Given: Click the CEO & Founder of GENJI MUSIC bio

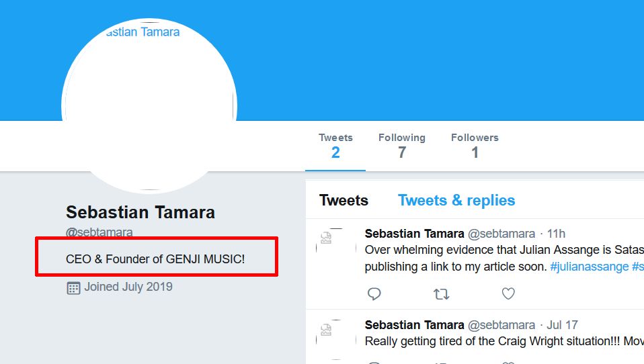Looking at the screenshot, I should click(x=155, y=259).
